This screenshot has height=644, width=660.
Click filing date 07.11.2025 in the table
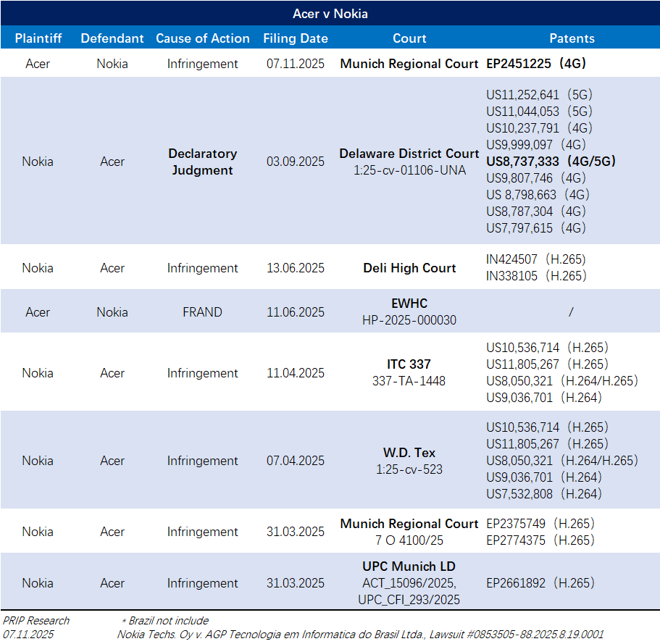[x=295, y=64]
